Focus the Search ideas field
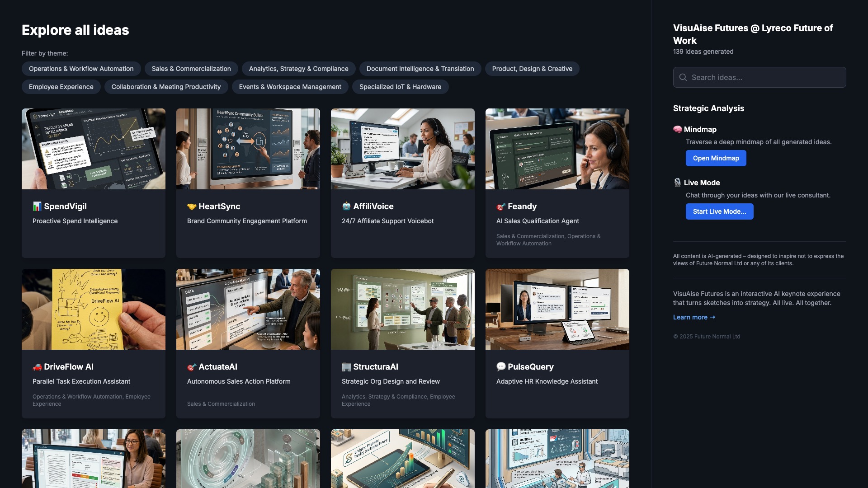 (x=759, y=77)
